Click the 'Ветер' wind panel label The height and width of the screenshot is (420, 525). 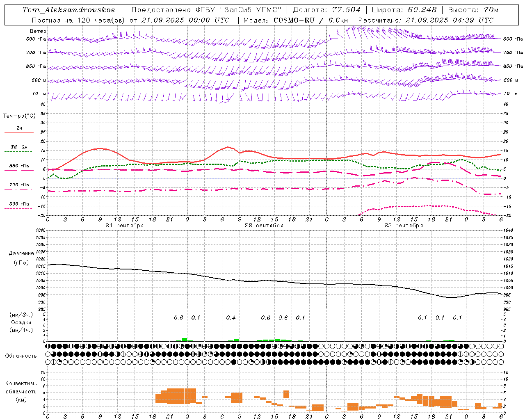click(x=38, y=31)
